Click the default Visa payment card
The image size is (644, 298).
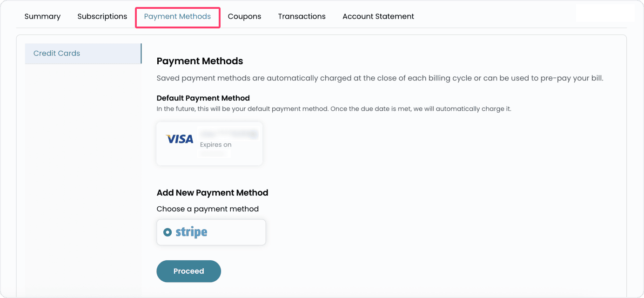tap(209, 143)
